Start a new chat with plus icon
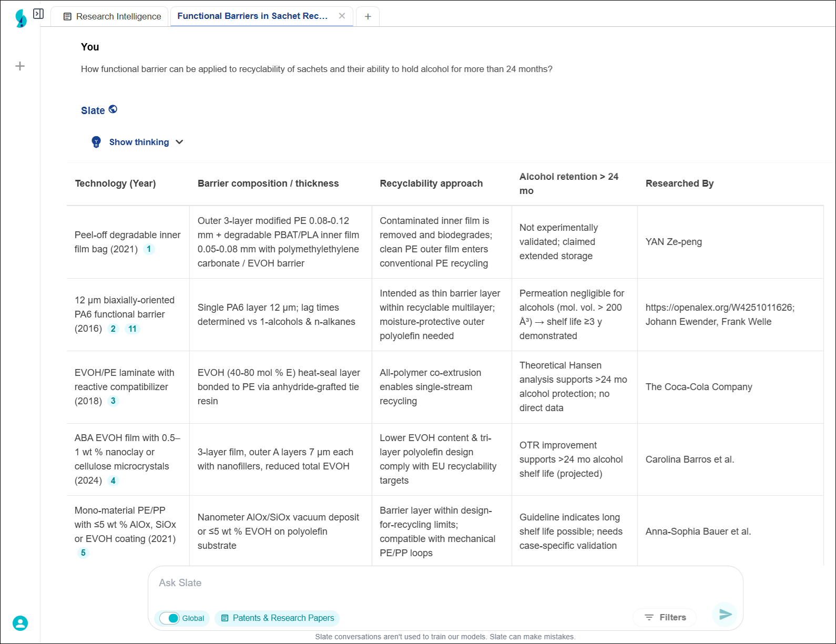The image size is (836, 644). click(20, 66)
